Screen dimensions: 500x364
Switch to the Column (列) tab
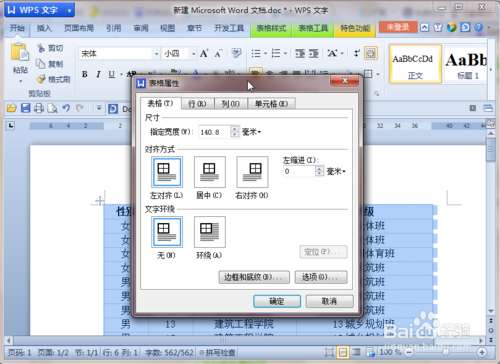230,104
